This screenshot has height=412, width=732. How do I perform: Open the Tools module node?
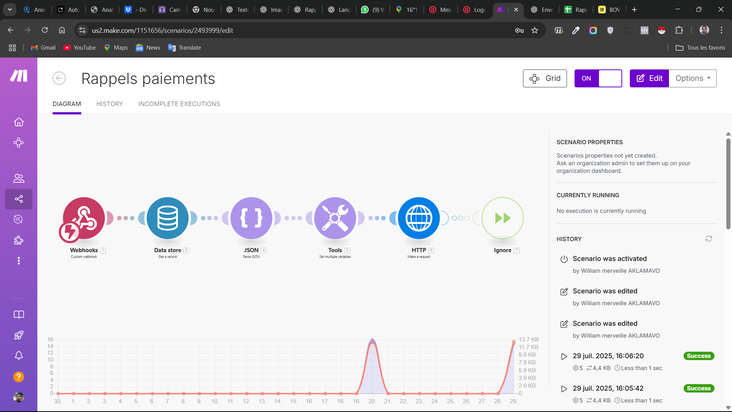coord(335,217)
